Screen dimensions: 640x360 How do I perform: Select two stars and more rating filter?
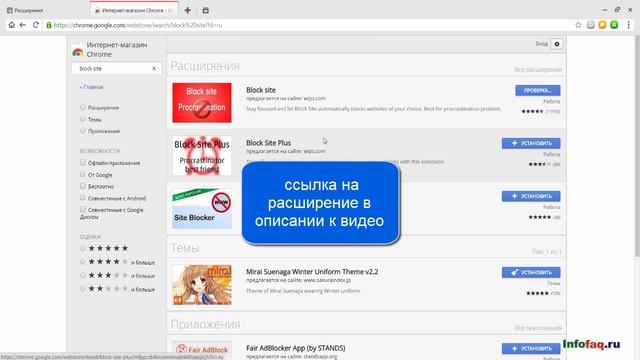pyautogui.click(x=83, y=289)
